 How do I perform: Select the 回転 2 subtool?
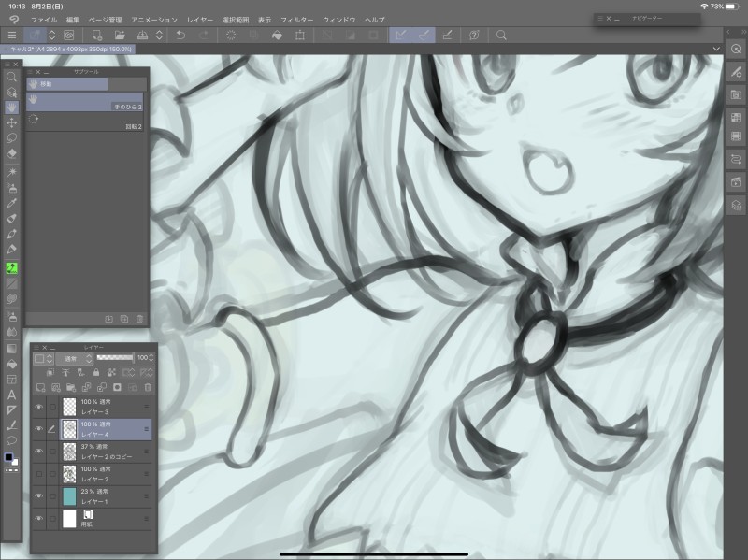pyautogui.click(x=84, y=122)
